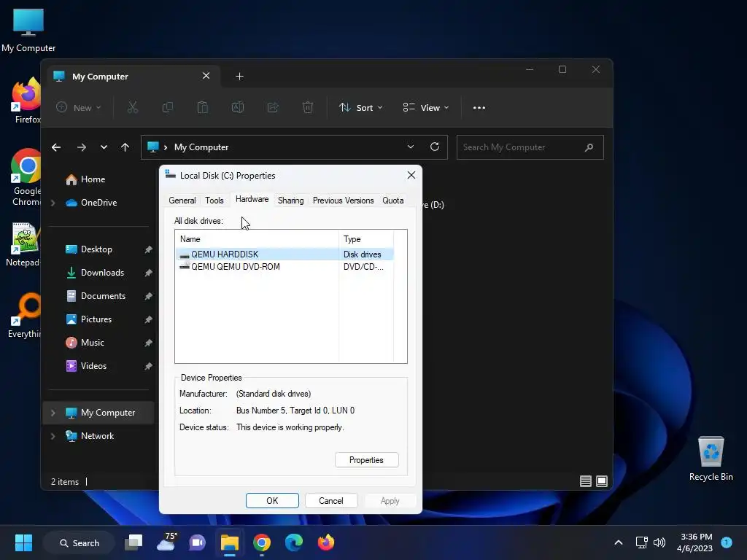Open the See more three-dots menu

tap(479, 108)
